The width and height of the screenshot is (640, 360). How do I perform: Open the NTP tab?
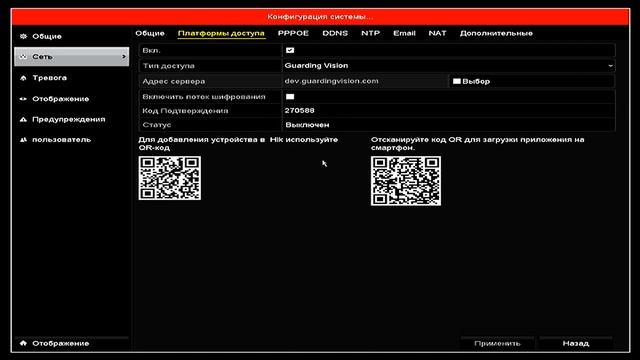pyautogui.click(x=371, y=33)
